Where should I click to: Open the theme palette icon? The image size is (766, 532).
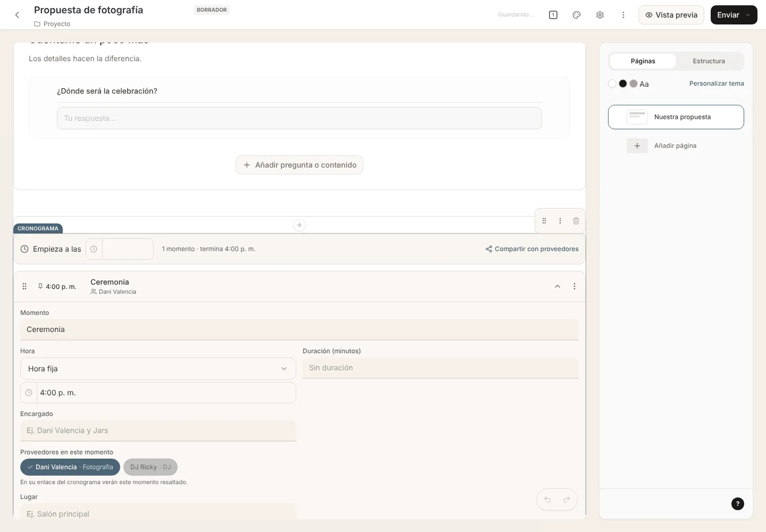point(577,15)
